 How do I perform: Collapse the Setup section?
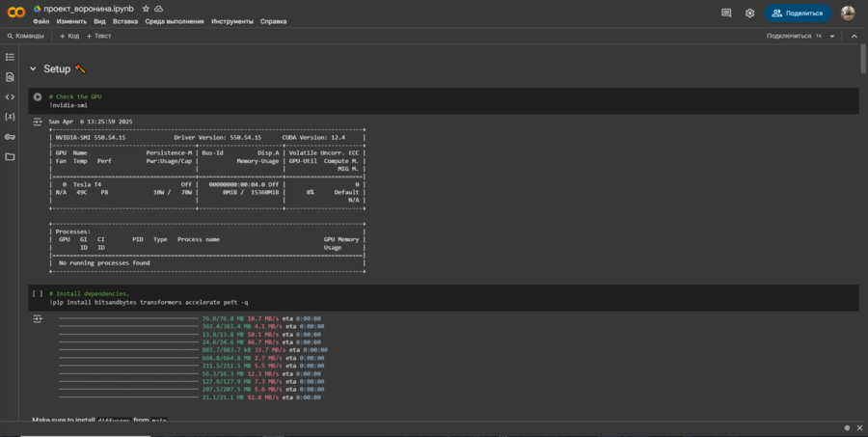click(x=33, y=68)
